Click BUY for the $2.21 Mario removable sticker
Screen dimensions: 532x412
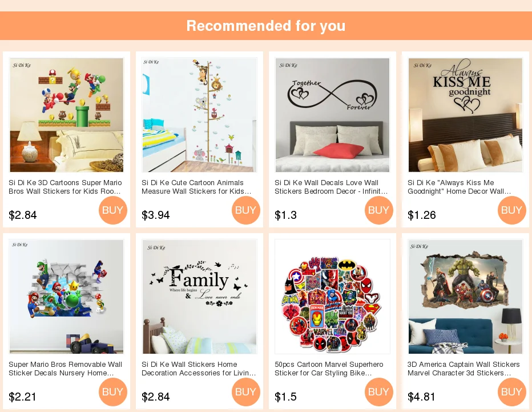(112, 392)
